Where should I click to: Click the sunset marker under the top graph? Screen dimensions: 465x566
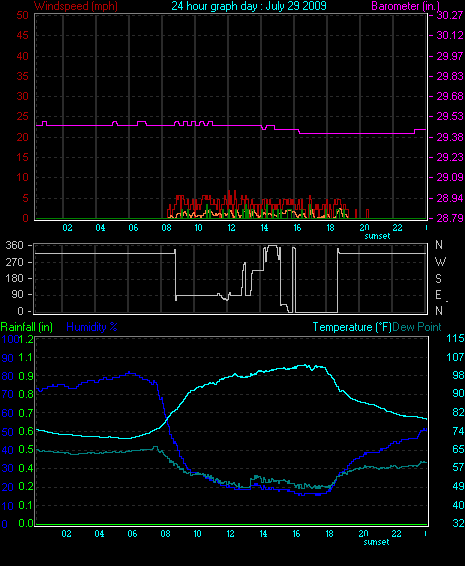(x=377, y=236)
